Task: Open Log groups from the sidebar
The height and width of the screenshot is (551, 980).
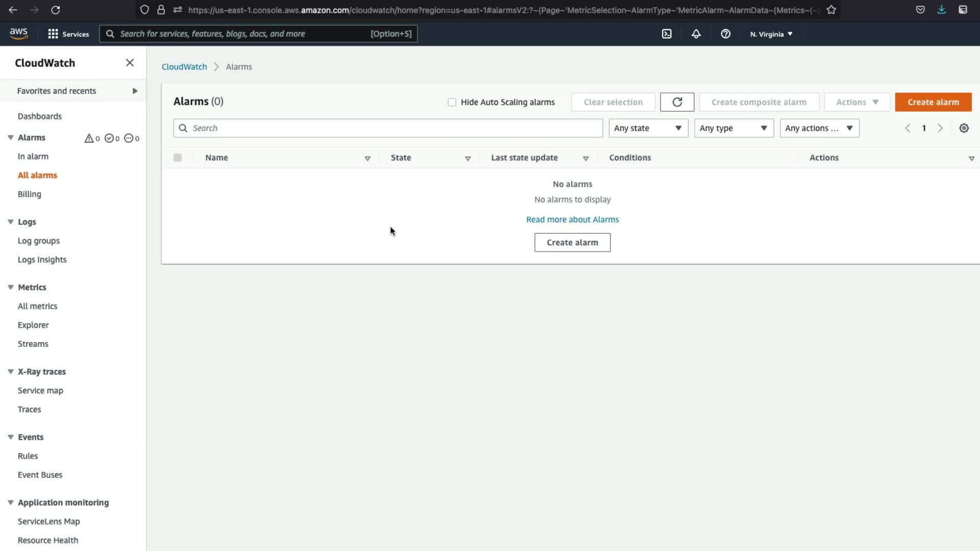Action: [x=38, y=241]
